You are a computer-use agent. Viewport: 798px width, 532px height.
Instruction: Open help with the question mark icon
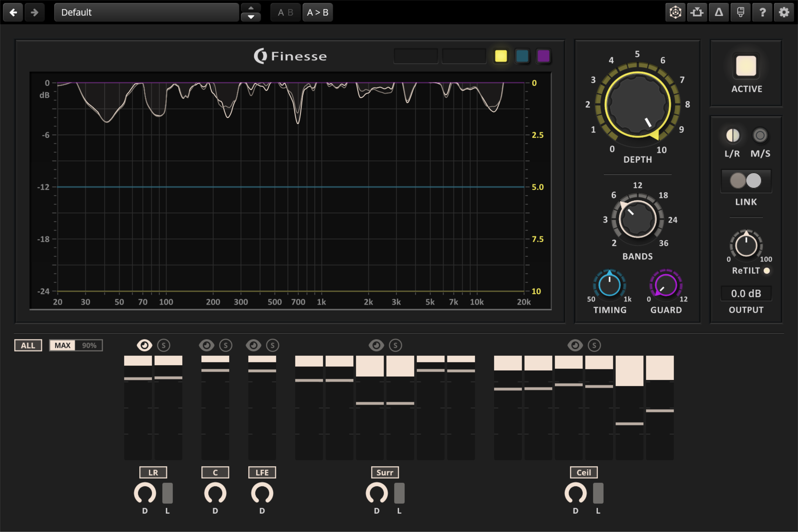pyautogui.click(x=762, y=12)
